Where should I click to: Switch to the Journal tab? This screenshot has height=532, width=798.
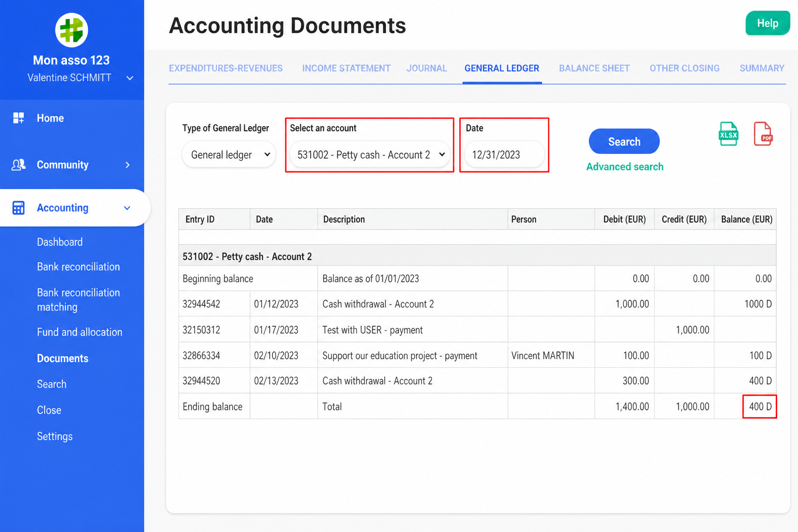click(x=427, y=68)
